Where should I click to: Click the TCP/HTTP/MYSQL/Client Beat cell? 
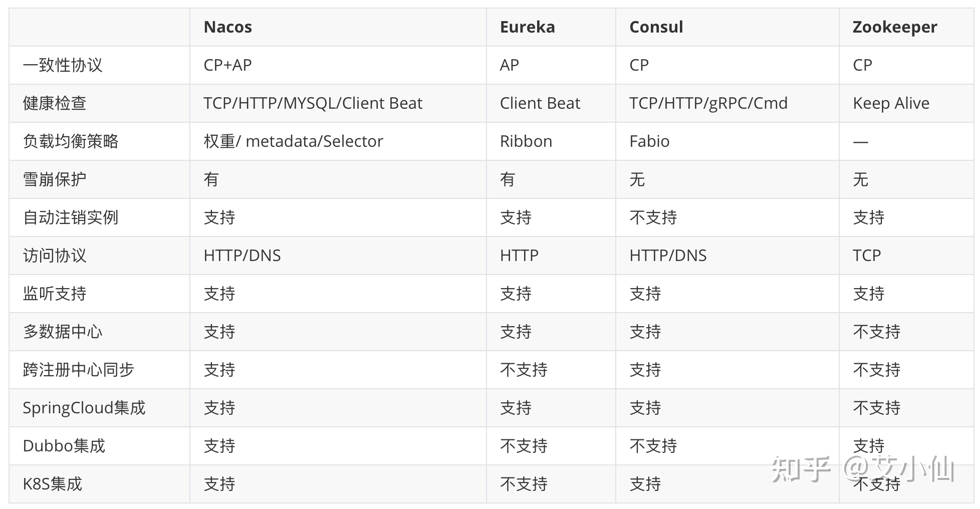coord(313,103)
